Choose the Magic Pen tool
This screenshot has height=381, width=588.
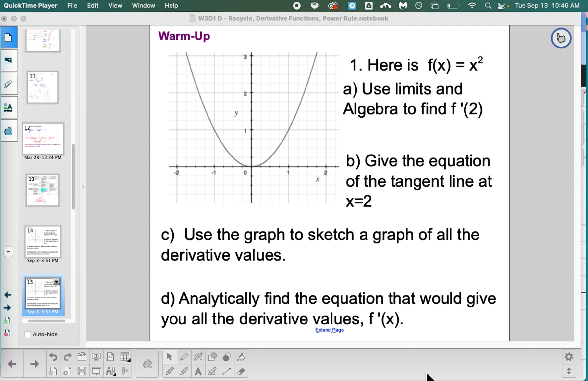198,357
